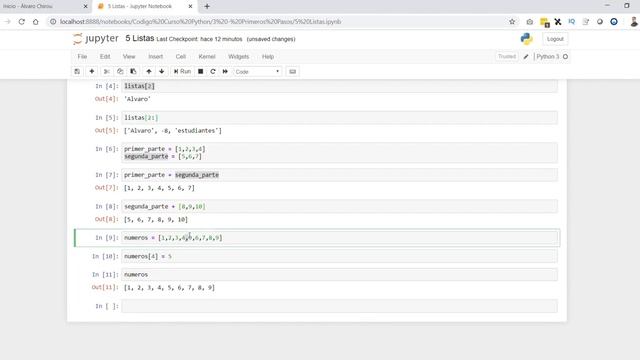Click the X-shaped extension icon
Image resolution: width=640 pixels, height=360 pixels.
tap(558, 22)
